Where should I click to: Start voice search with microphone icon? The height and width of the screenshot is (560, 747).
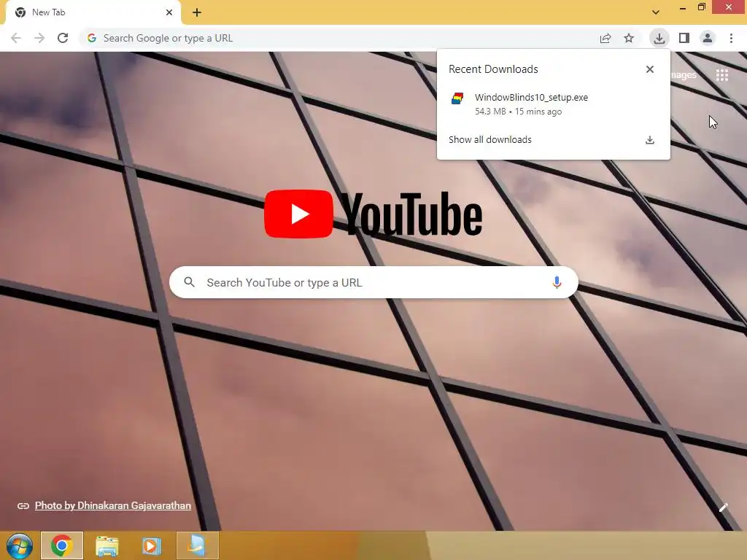pyautogui.click(x=557, y=282)
